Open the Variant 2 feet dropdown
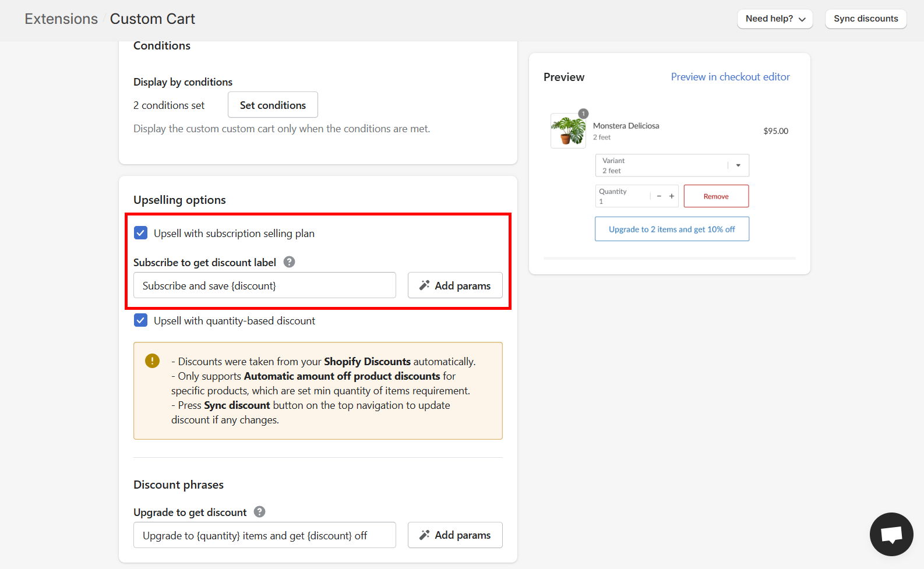Screen dimensions: 924x569 point(672,165)
